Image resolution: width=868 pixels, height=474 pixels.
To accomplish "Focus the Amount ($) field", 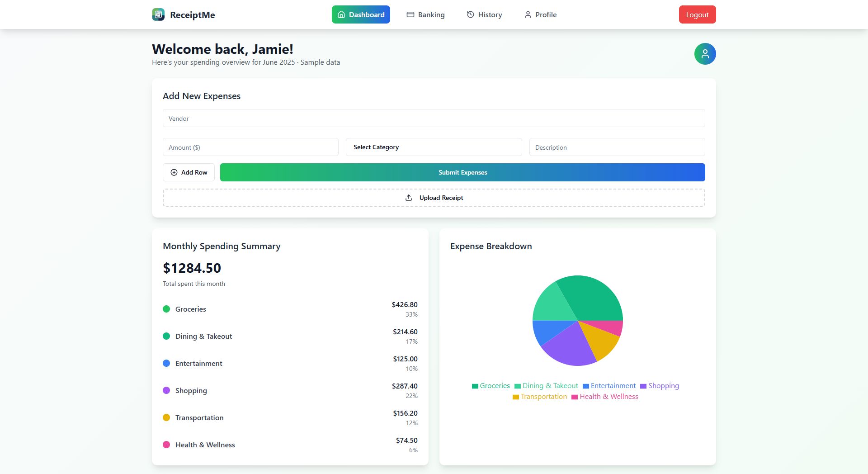I will 250,147.
